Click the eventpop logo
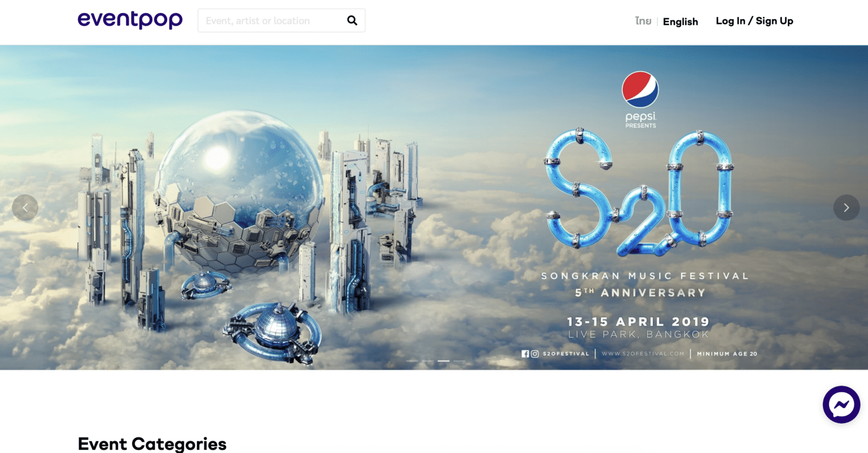The image size is (868, 453). [130, 20]
